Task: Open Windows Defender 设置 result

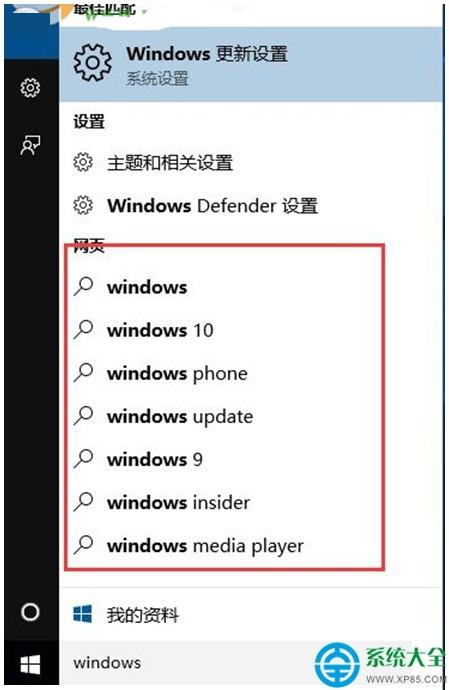Action: [x=250, y=206]
